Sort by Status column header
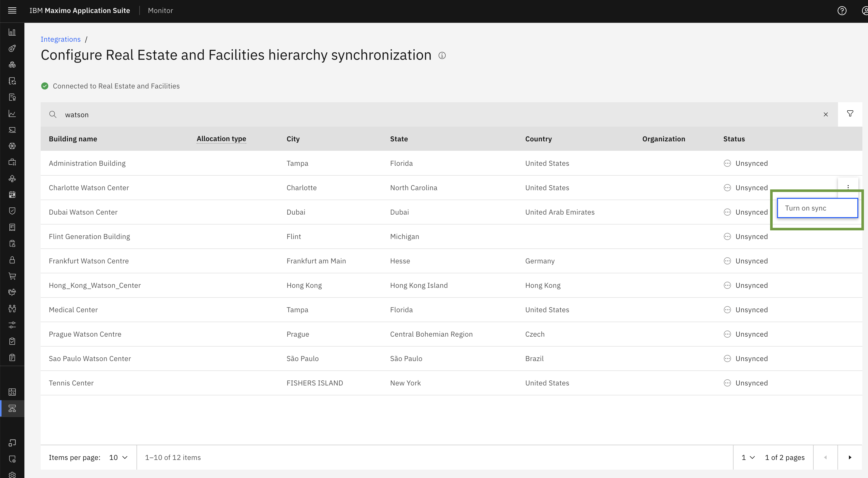The width and height of the screenshot is (868, 478). click(x=734, y=139)
